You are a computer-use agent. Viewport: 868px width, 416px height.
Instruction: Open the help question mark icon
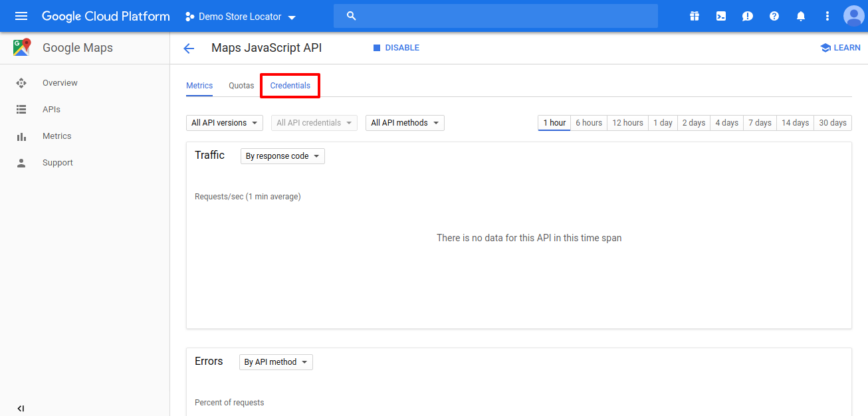click(774, 16)
